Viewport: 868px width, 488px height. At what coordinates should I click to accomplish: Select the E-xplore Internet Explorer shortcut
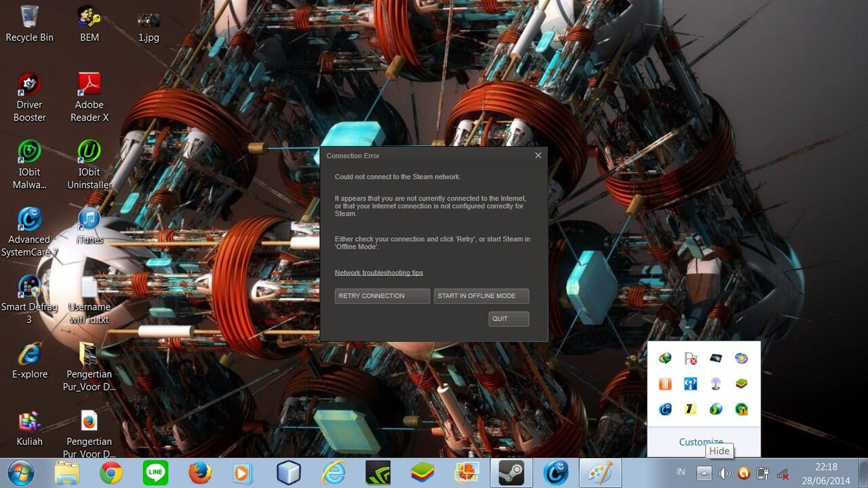point(30,360)
